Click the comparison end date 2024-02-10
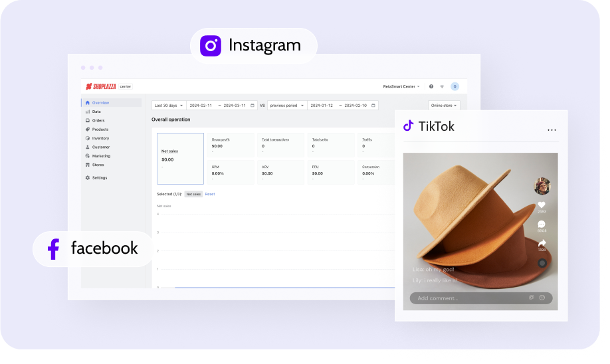 [356, 106]
